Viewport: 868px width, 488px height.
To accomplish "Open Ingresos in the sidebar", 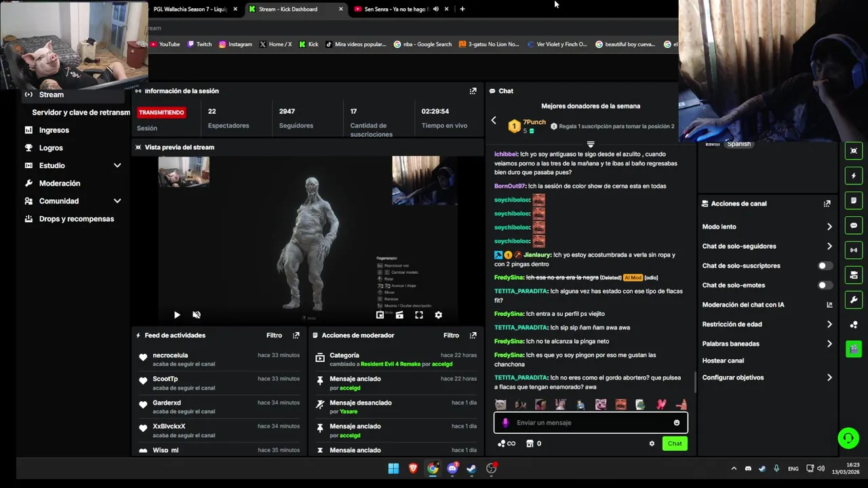I will 54,130.
